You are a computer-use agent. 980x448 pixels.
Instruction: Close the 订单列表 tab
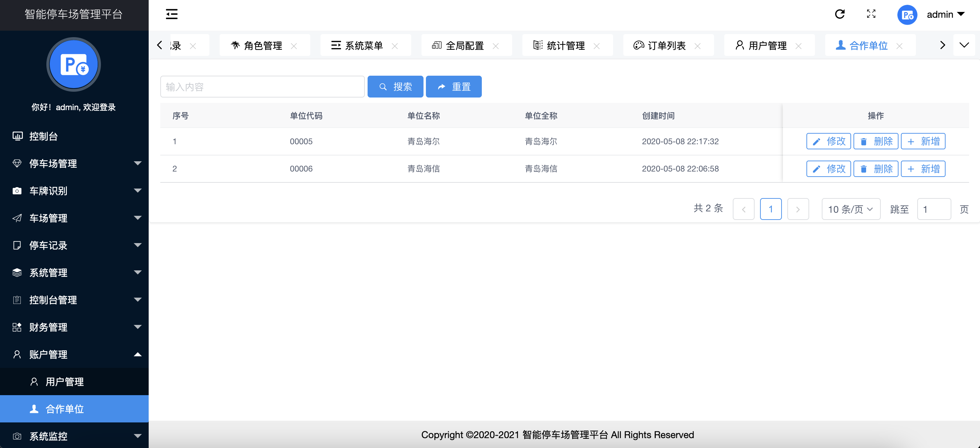tap(698, 46)
